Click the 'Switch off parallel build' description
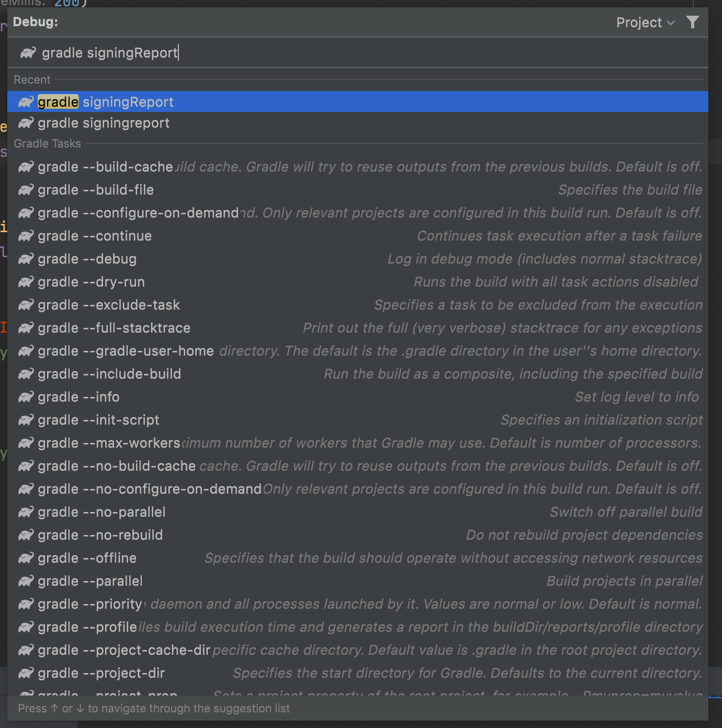Viewport: 722px width, 728px height. coord(626,512)
